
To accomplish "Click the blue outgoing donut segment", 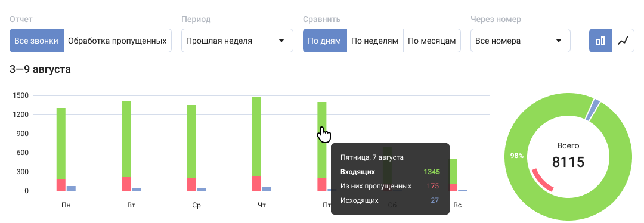I will [x=593, y=110].
